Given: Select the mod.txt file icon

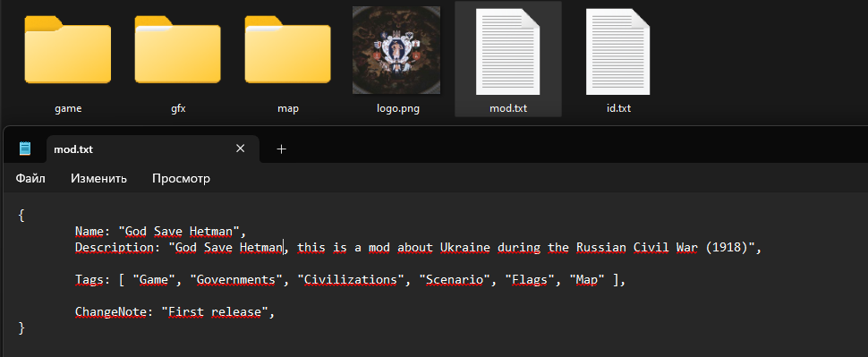Looking at the screenshot, I should 507,52.
